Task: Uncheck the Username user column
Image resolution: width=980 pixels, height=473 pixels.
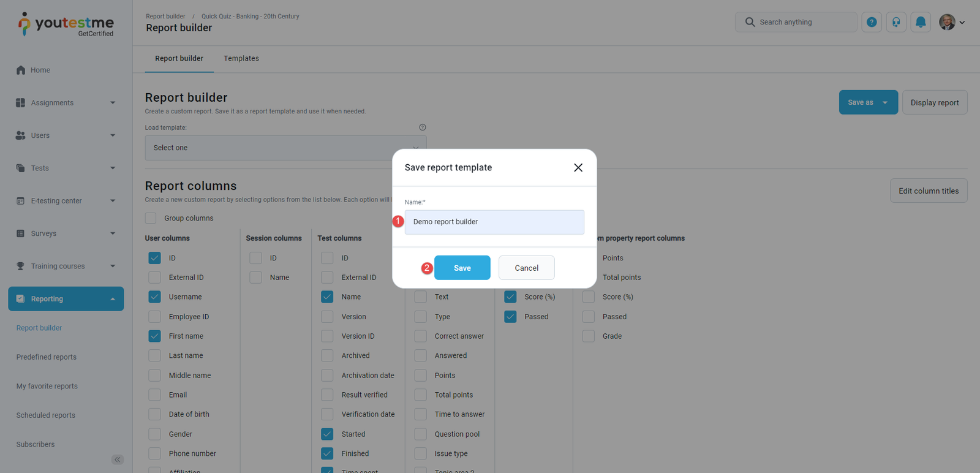Action: pyautogui.click(x=154, y=297)
